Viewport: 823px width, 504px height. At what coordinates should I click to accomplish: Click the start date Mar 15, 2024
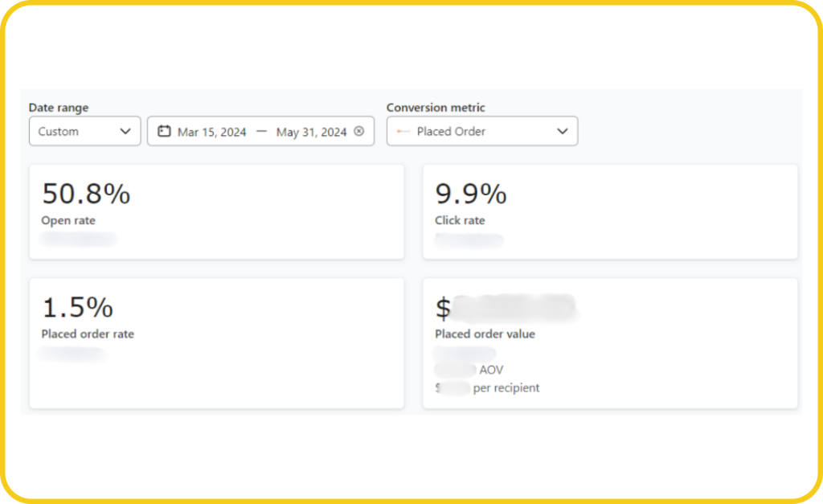(211, 132)
